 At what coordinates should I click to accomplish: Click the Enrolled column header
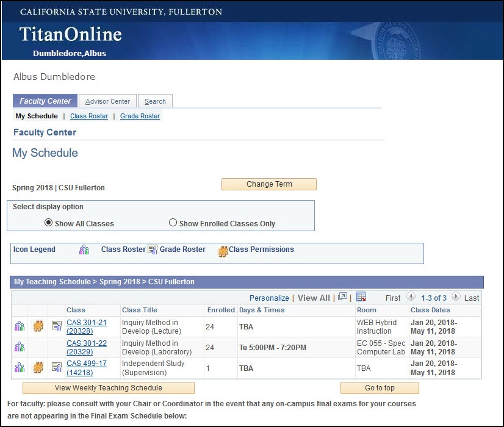click(221, 310)
